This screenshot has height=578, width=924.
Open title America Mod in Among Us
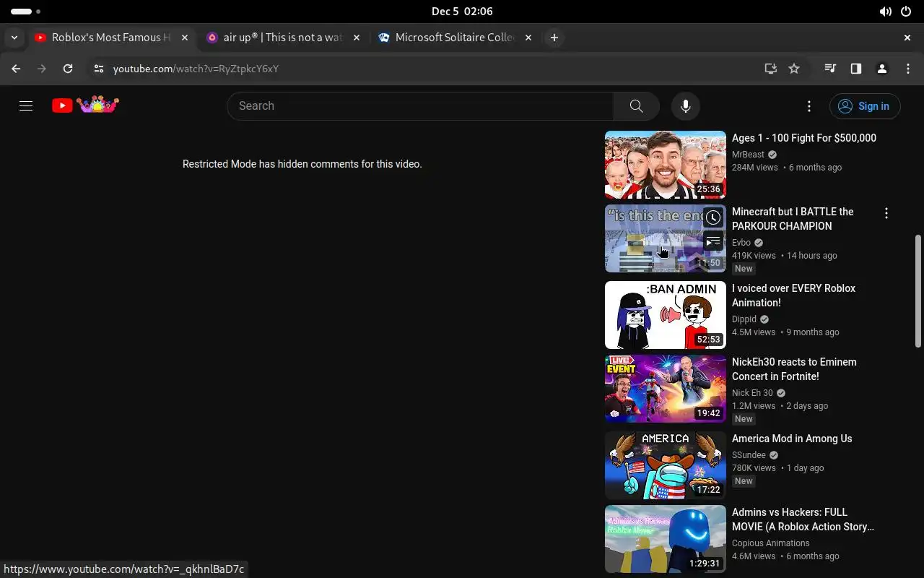792,439
